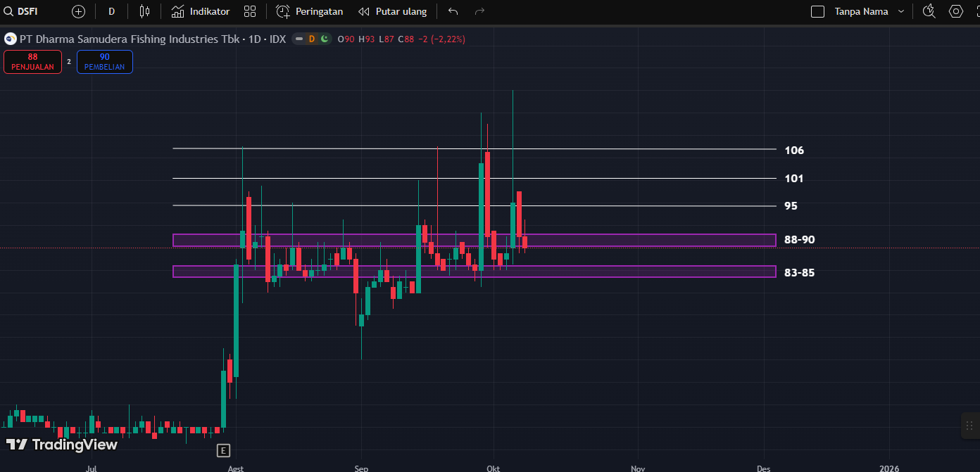The width and height of the screenshot is (980, 472).
Task: Undo the last chart action
Action: (453, 11)
